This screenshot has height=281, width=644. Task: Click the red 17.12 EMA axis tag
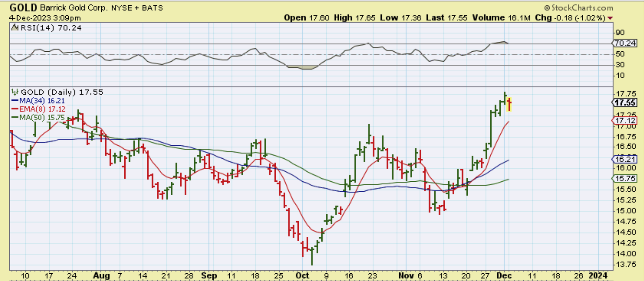(625, 121)
